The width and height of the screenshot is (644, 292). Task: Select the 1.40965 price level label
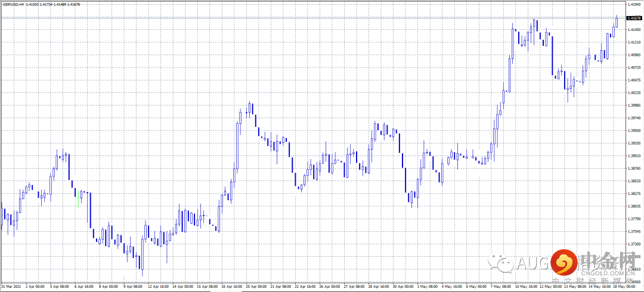tap(634, 55)
